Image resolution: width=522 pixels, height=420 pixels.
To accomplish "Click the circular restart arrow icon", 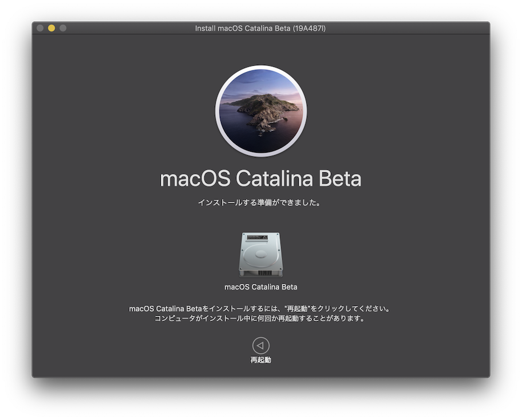I will [x=260, y=346].
